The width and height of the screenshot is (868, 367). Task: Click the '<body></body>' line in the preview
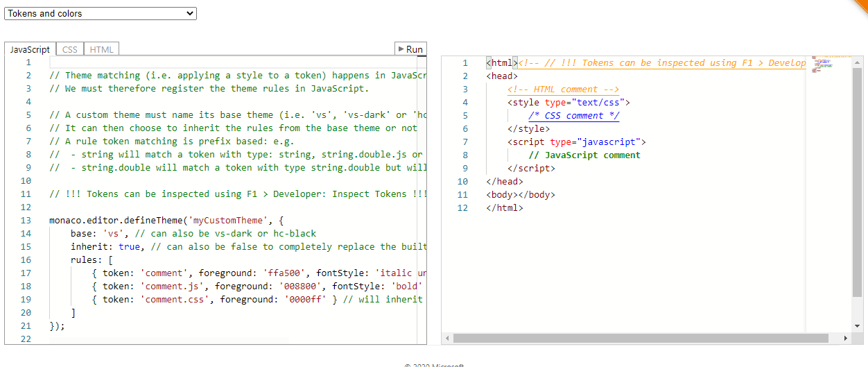(x=521, y=194)
